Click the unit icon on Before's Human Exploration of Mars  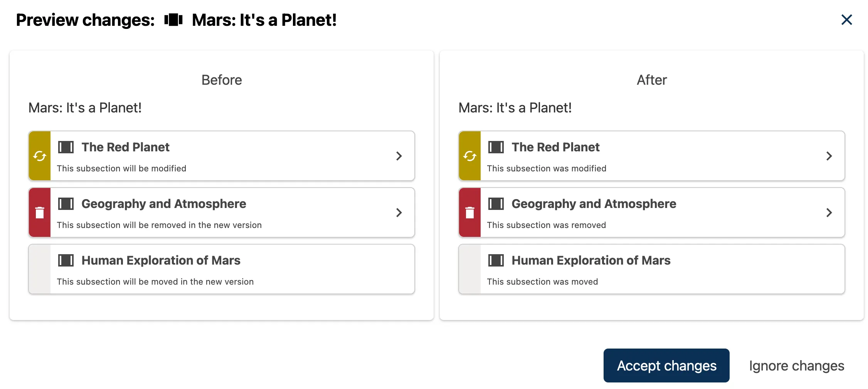[66, 260]
